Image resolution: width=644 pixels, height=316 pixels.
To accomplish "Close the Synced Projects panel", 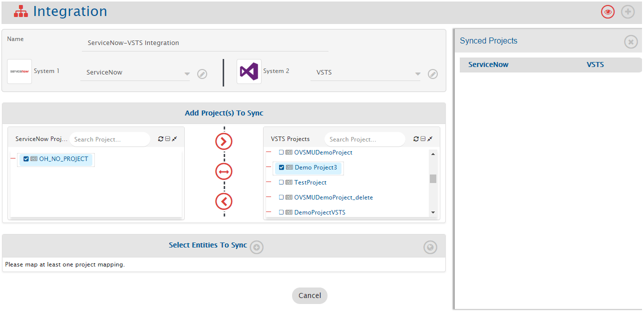I will click(x=631, y=42).
